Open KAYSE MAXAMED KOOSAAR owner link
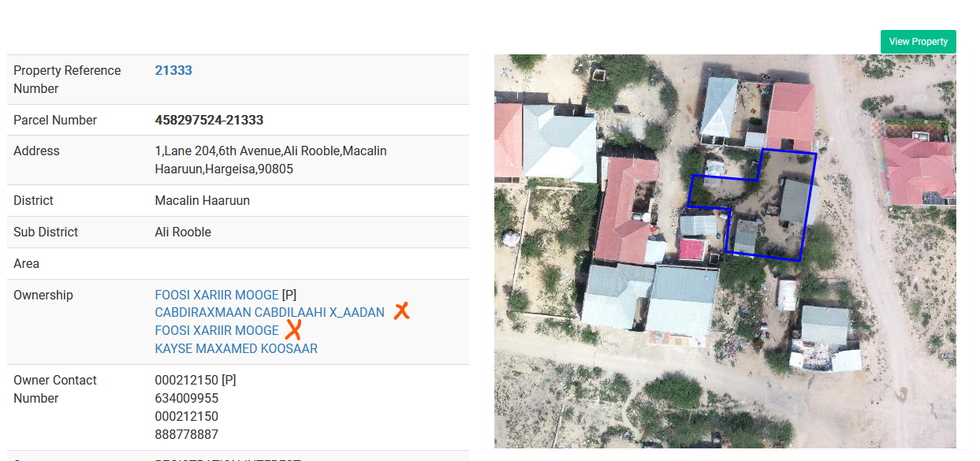 click(237, 348)
